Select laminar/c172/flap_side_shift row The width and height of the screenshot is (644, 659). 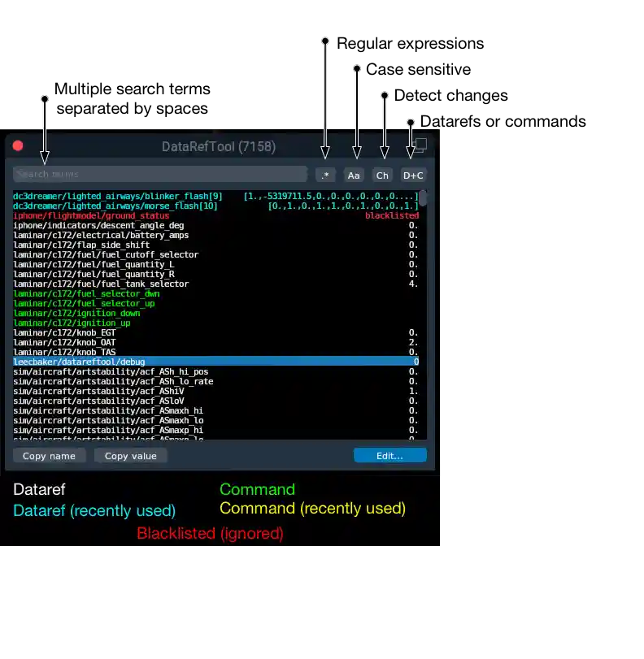point(215,245)
